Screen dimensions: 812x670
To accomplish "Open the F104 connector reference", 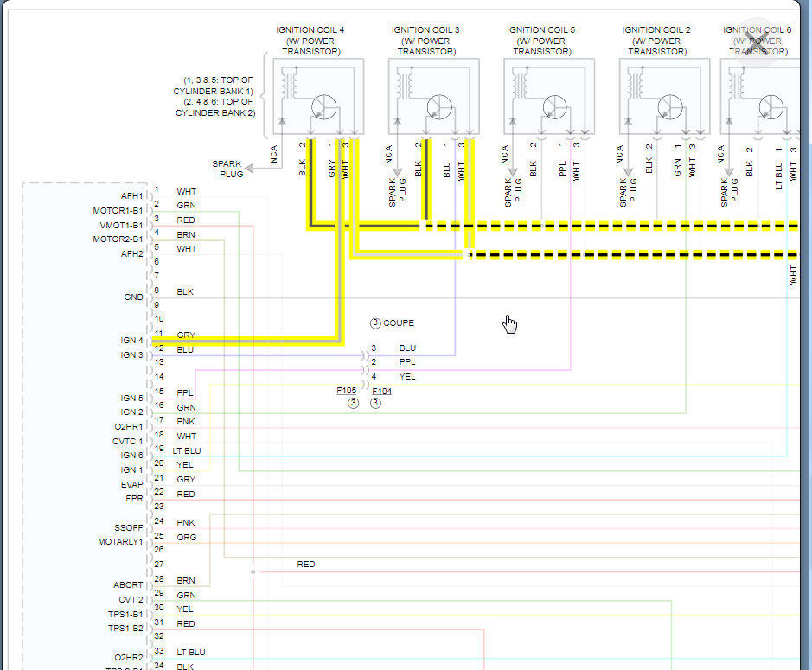I will (381, 391).
